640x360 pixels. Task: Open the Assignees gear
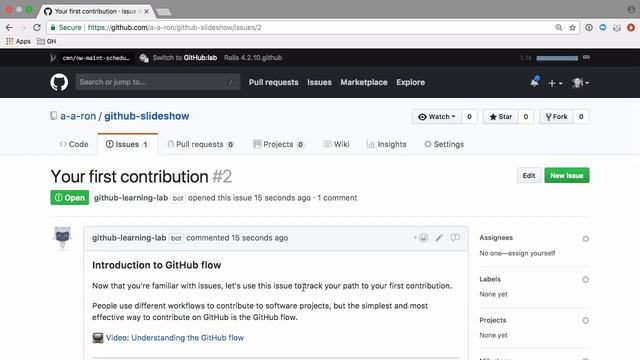click(585, 238)
